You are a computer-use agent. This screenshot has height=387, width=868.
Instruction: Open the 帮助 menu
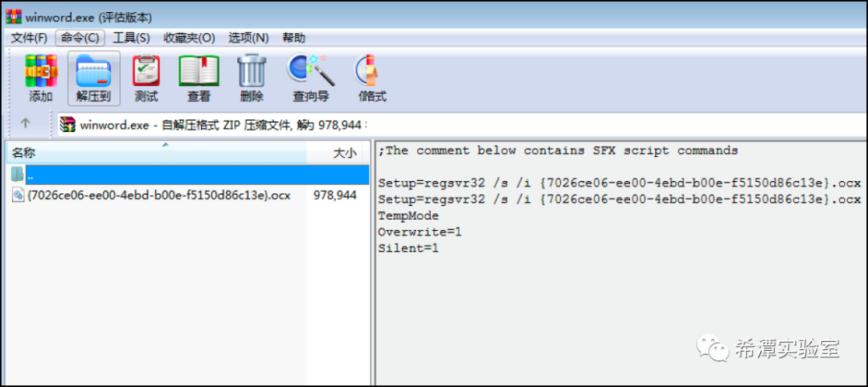(x=293, y=38)
